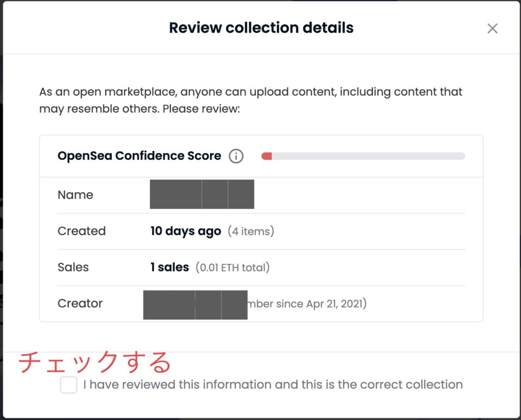Open the Confidence Score info icon
Screen dimensions: 521x420
(x=236, y=156)
